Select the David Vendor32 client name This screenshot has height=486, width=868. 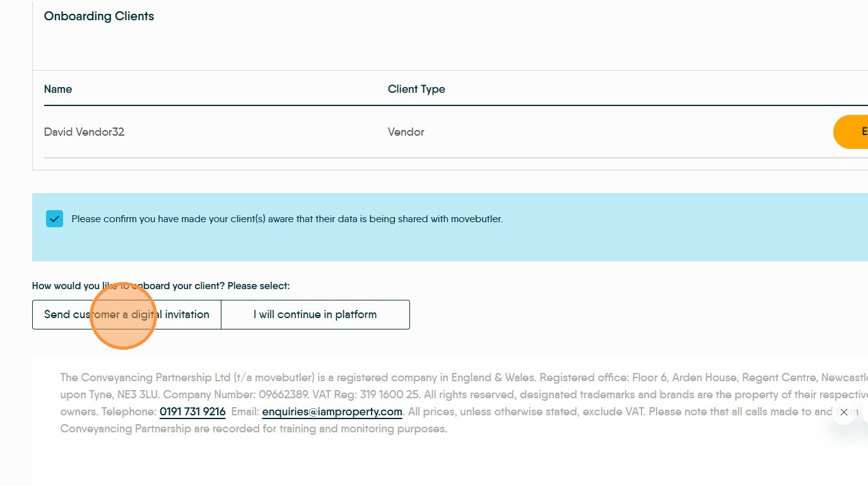(85, 132)
